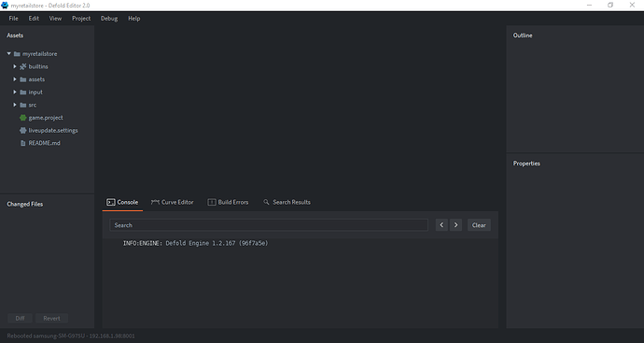This screenshot has width=644, height=343.
Task: Open the Edit menu
Action: click(x=34, y=19)
